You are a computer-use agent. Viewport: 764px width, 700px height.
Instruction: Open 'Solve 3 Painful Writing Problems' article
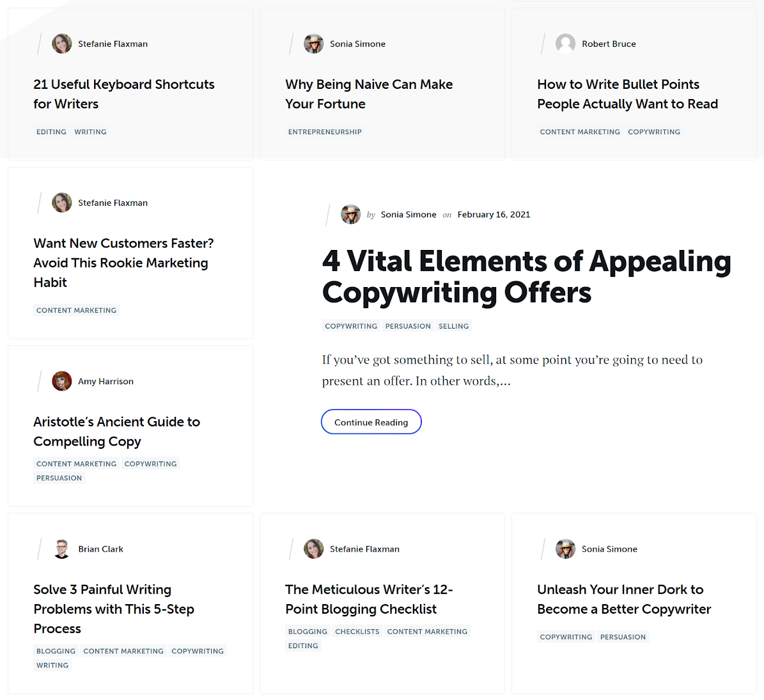tap(114, 609)
